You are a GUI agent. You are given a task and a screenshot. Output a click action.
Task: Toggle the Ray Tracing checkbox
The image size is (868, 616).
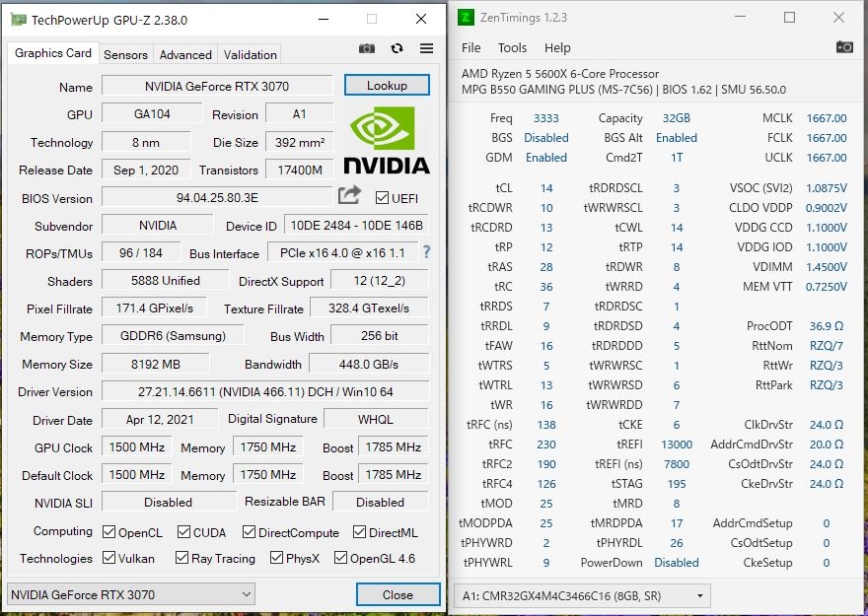181,558
